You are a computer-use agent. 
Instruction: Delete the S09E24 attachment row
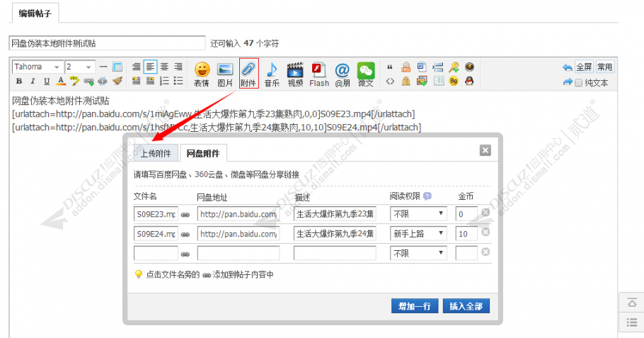[485, 232]
